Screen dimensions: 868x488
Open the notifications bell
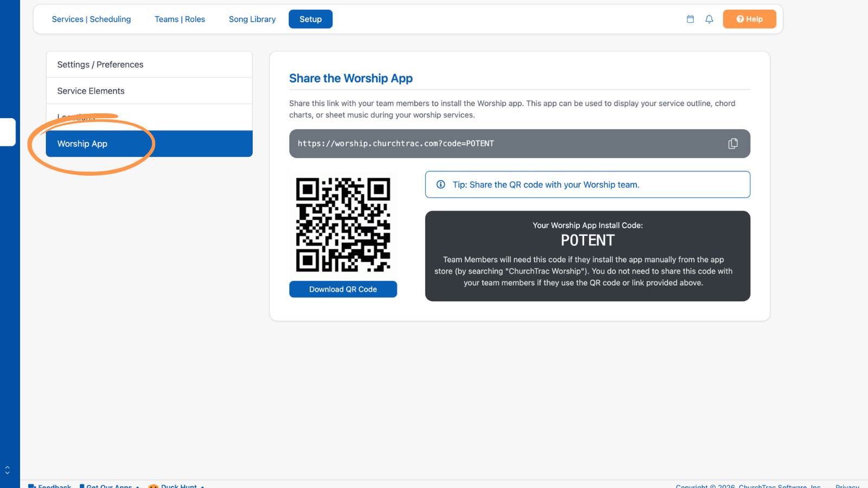(x=709, y=19)
